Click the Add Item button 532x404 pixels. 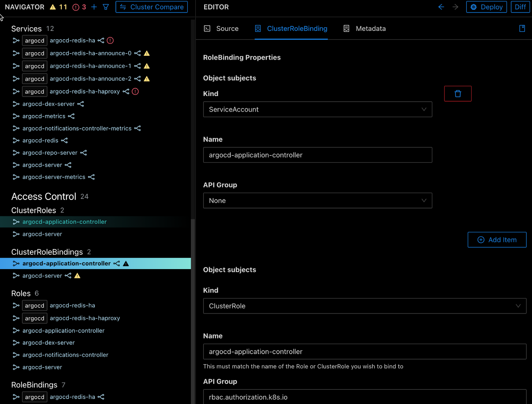click(x=497, y=240)
